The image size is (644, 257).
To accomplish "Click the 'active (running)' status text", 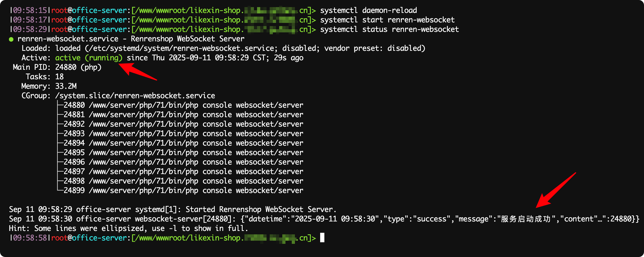I will [x=89, y=58].
